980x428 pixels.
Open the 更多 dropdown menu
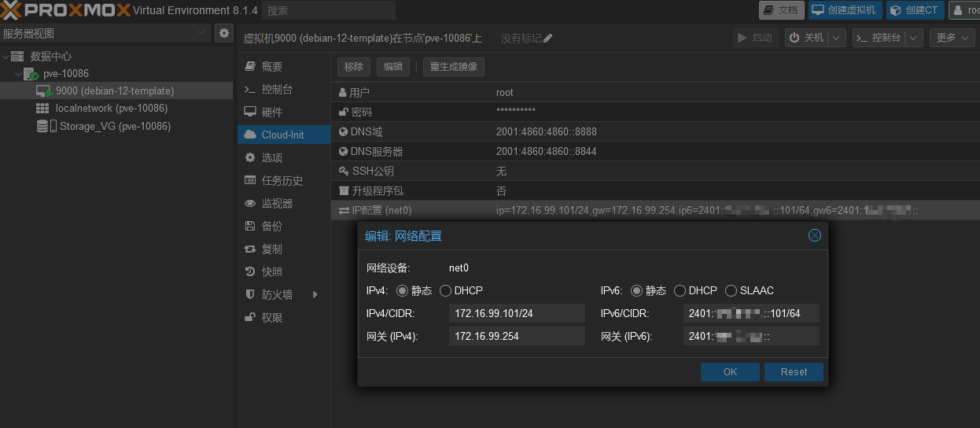coord(952,38)
